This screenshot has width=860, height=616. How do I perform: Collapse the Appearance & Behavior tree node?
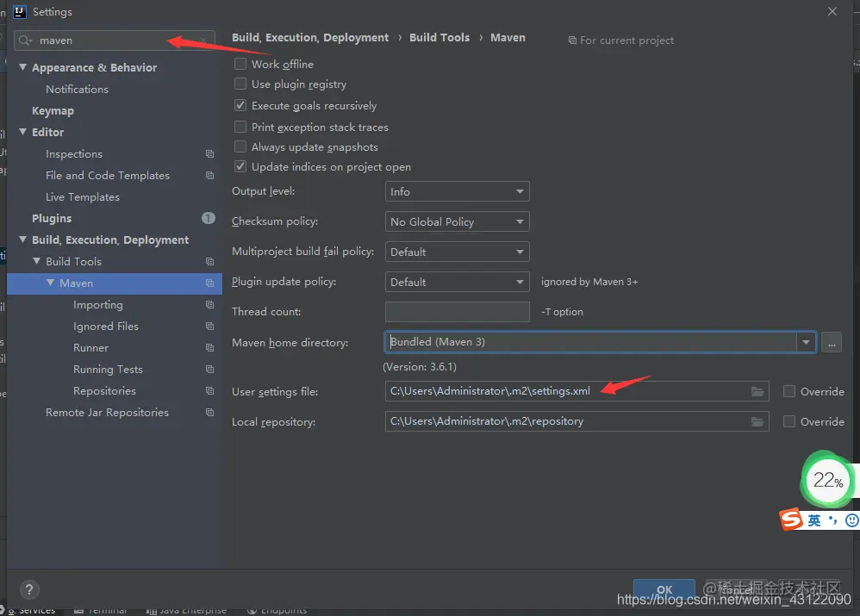tap(23, 67)
